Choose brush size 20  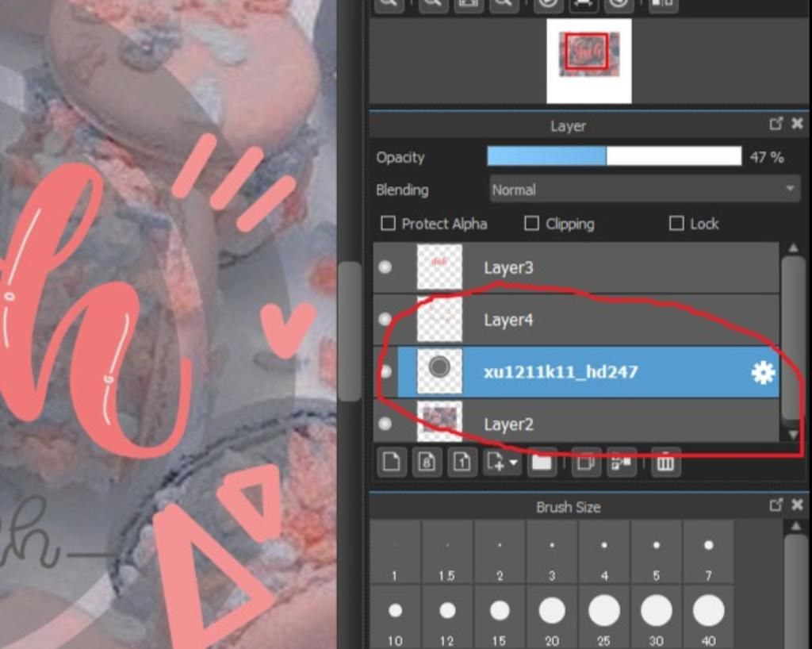[552, 617]
